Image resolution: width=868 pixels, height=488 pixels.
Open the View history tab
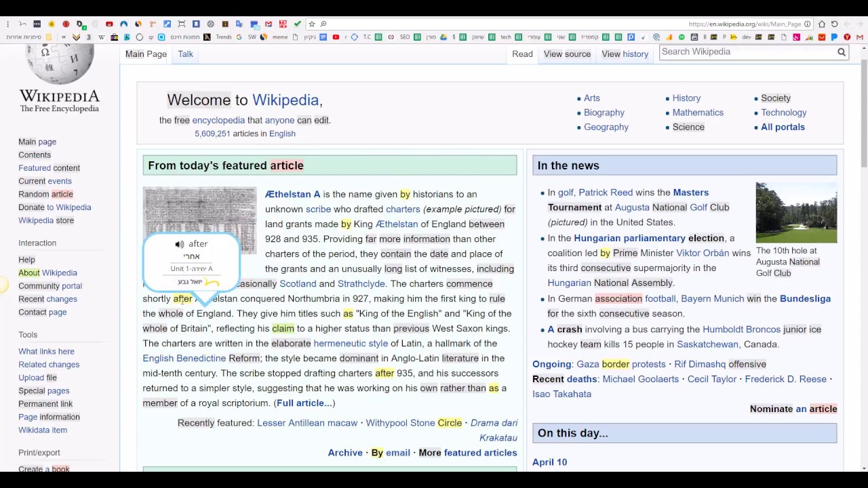(625, 54)
